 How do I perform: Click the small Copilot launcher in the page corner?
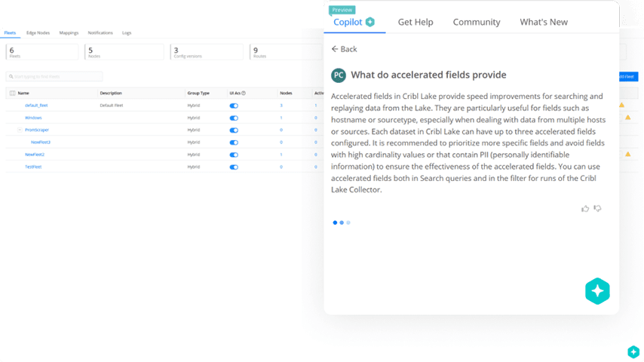click(633, 352)
